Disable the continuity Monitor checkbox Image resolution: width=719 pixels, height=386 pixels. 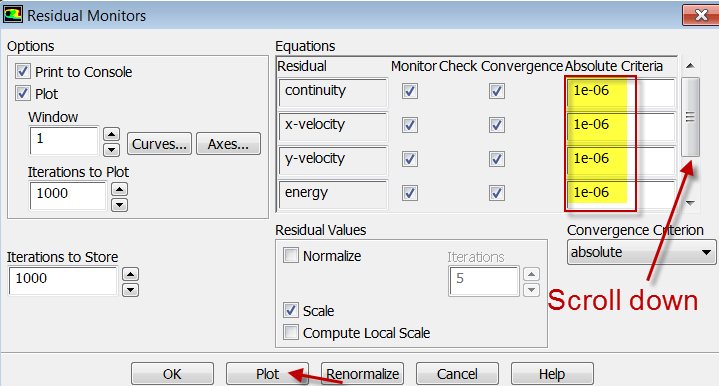tap(409, 91)
